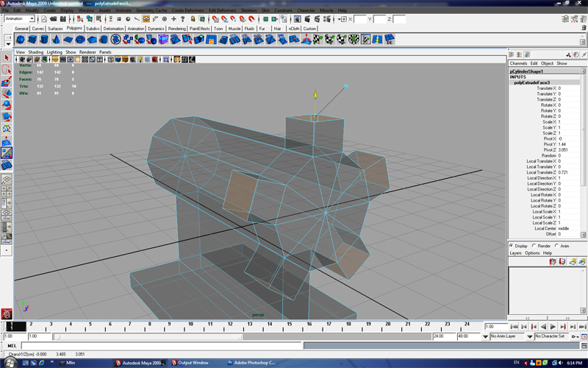Choose the Anim layer radio button
The height and width of the screenshot is (368, 588).
click(x=556, y=246)
